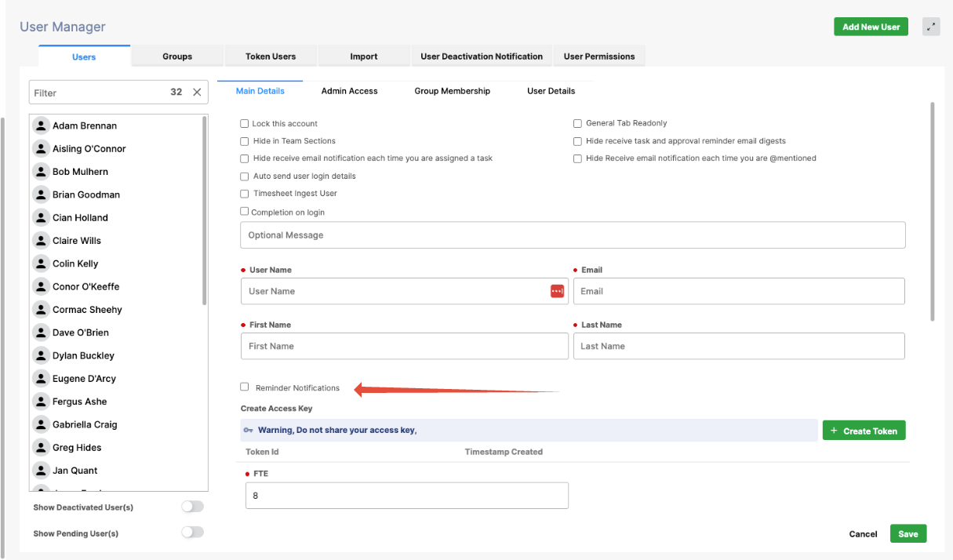Click the User Name input field
Viewport: 953px width, 560px height.
click(405, 291)
